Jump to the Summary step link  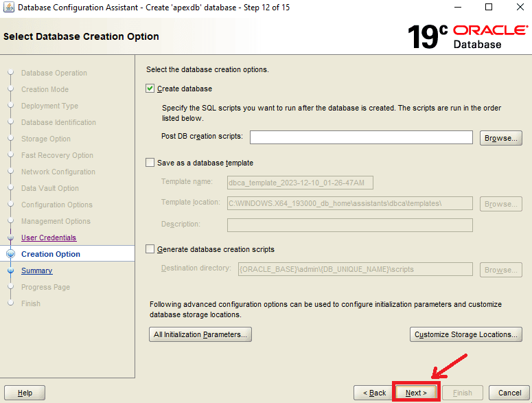(36, 270)
